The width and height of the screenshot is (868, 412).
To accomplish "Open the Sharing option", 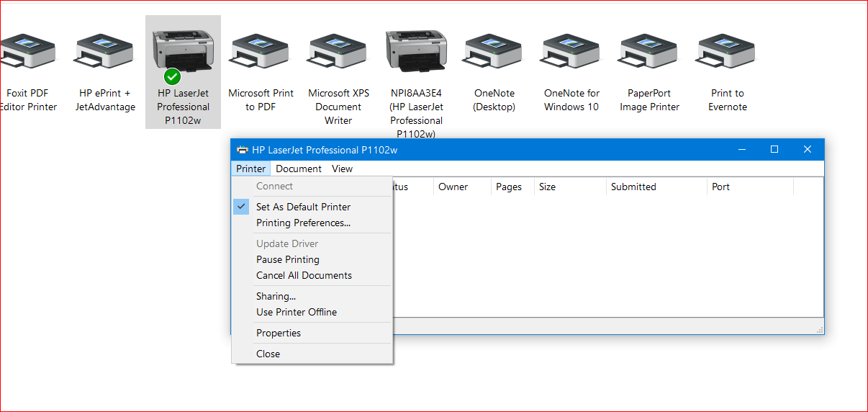I will [312, 296].
